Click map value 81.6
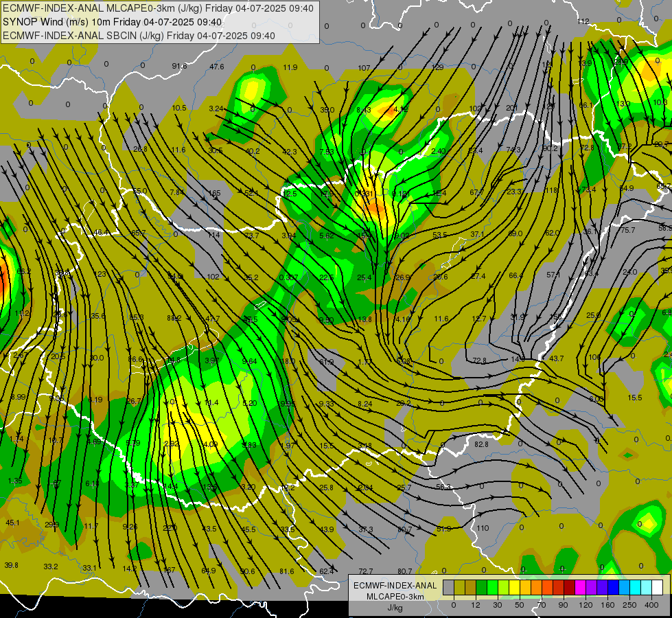 tap(287, 571)
